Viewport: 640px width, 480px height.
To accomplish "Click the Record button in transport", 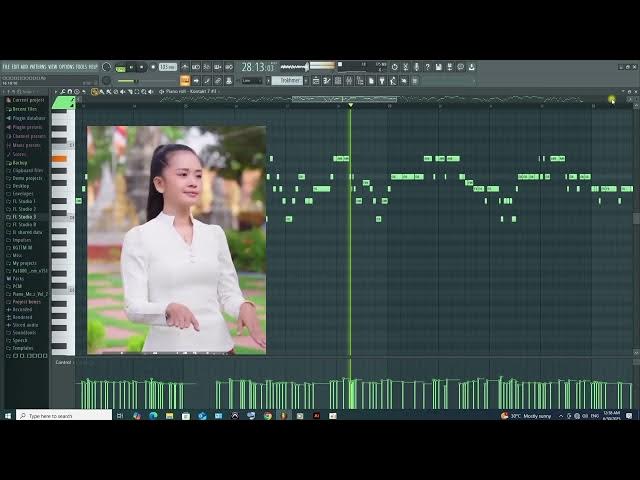I will [153, 67].
